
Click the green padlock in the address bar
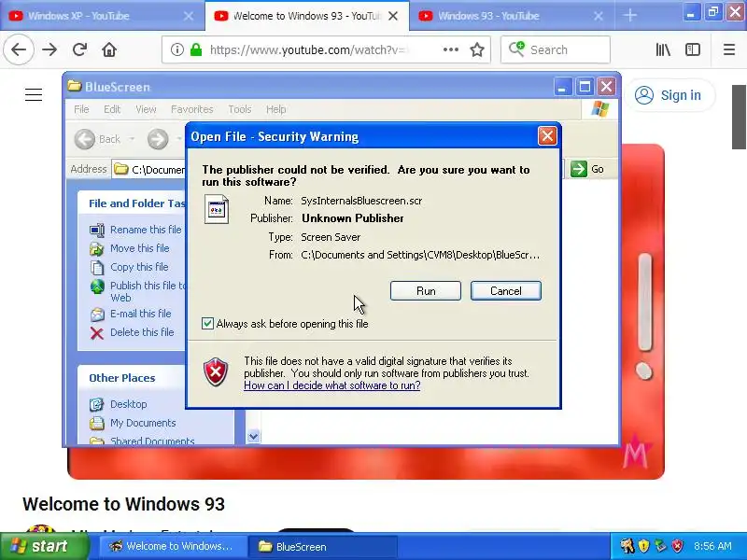196,49
